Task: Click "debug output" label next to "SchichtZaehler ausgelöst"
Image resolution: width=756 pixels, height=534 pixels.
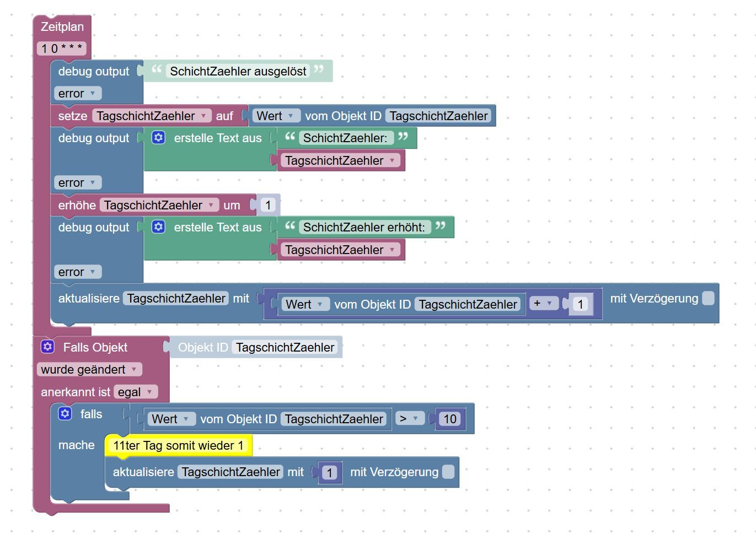Action: [x=94, y=71]
